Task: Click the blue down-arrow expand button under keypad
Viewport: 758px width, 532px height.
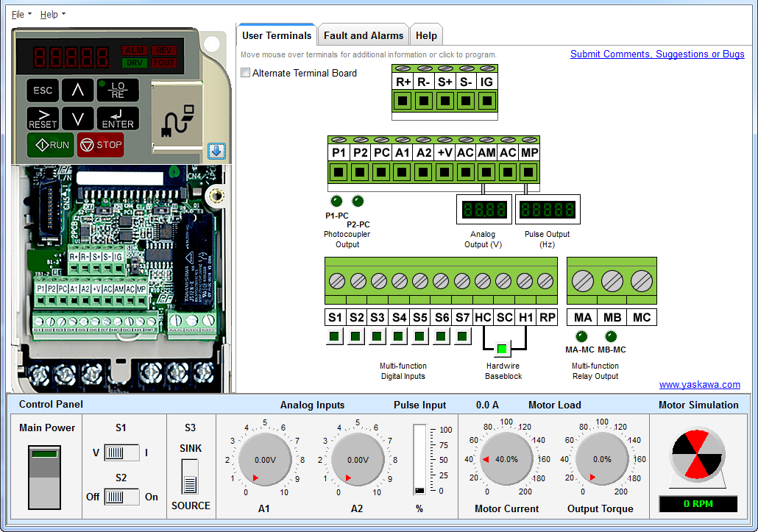Action: pyautogui.click(x=216, y=151)
